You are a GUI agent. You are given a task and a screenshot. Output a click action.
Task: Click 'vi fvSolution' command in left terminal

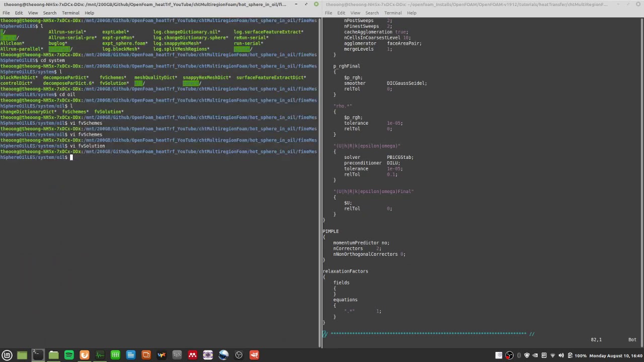[88, 146]
